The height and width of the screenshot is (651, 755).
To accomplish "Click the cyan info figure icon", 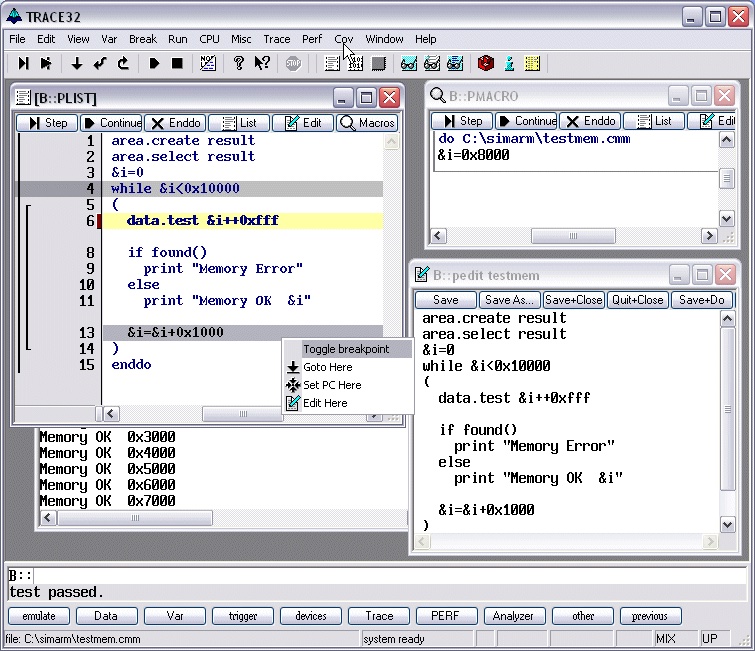I will pyautogui.click(x=509, y=63).
